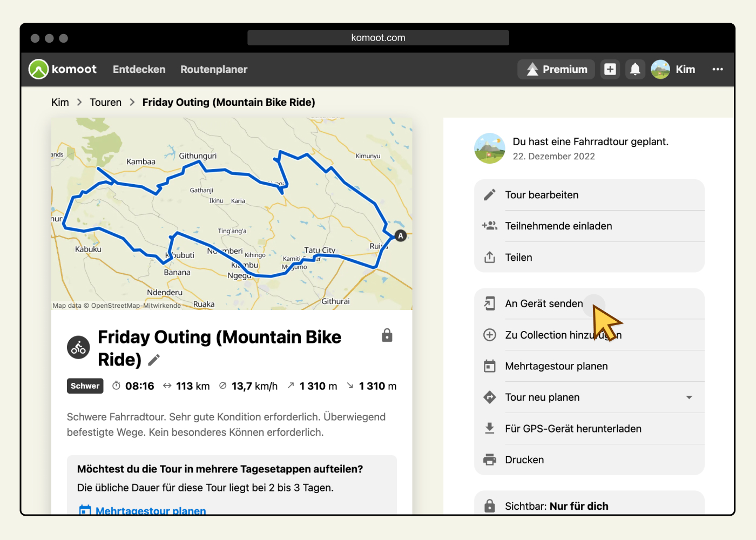The image size is (756, 540).
Task: Select Teilnehmende einladen option
Action: pos(589,226)
